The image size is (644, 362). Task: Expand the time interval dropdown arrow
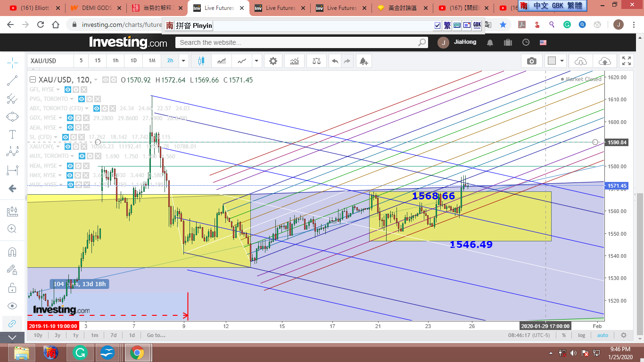[x=183, y=61]
